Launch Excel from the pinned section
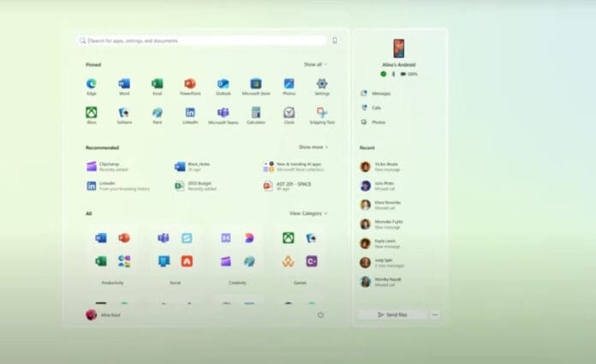This screenshot has width=596, height=364. point(157,84)
